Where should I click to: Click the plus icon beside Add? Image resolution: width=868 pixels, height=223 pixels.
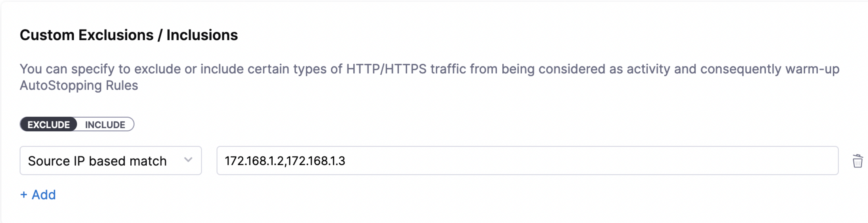(x=23, y=195)
